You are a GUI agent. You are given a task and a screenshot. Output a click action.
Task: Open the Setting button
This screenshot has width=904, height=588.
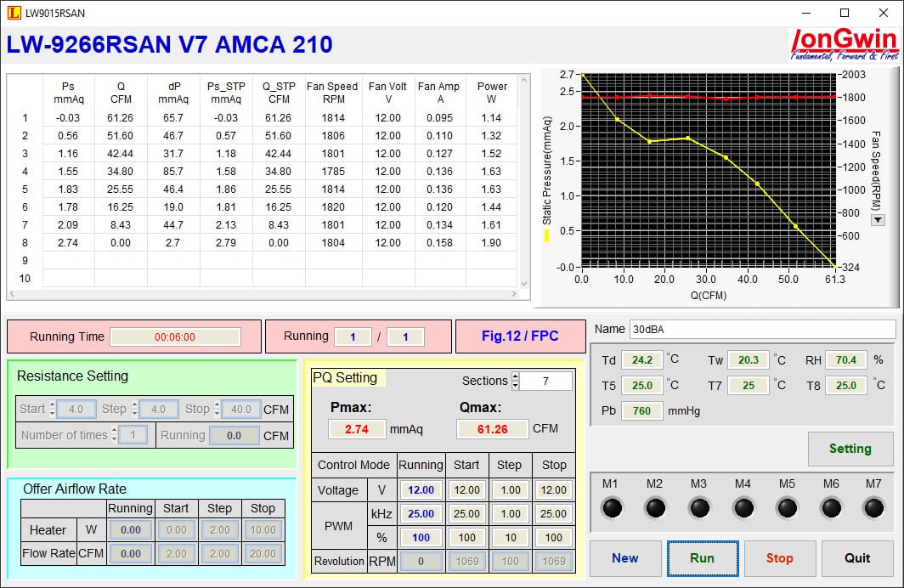pos(850,449)
